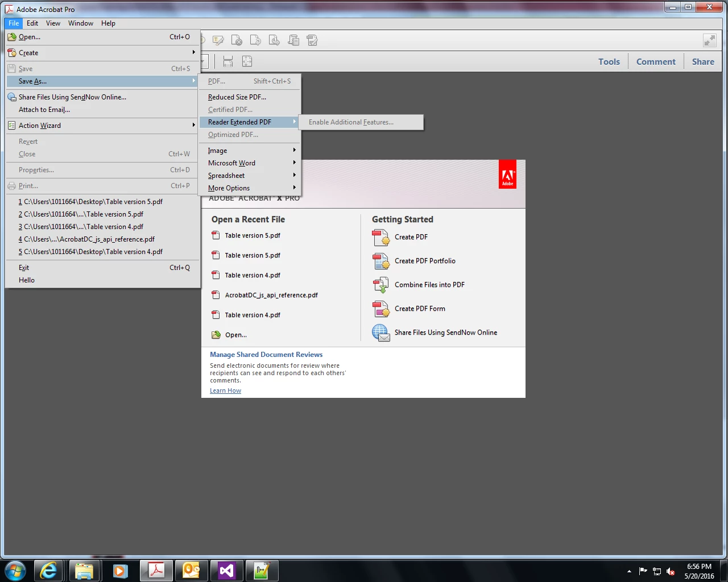The width and height of the screenshot is (728, 582).
Task: Click the Create PDF icon in Getting Started
Action: point(380,237)
